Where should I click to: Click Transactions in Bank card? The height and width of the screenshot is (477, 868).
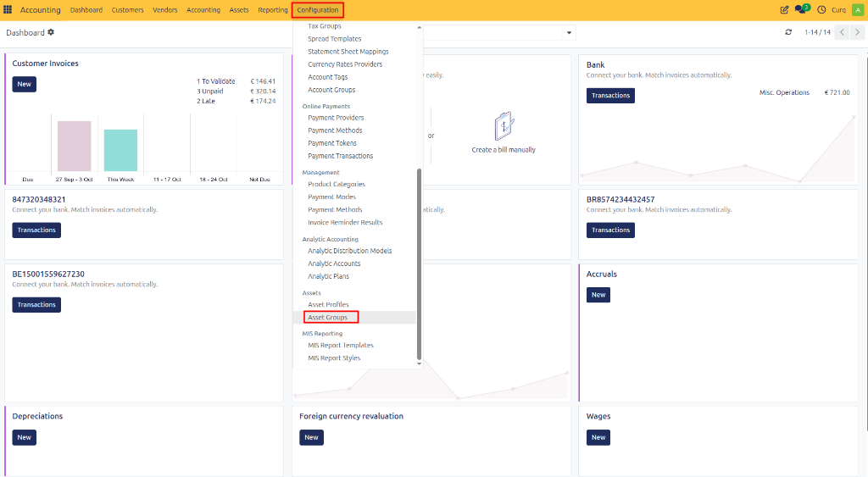tap(610, 96)
